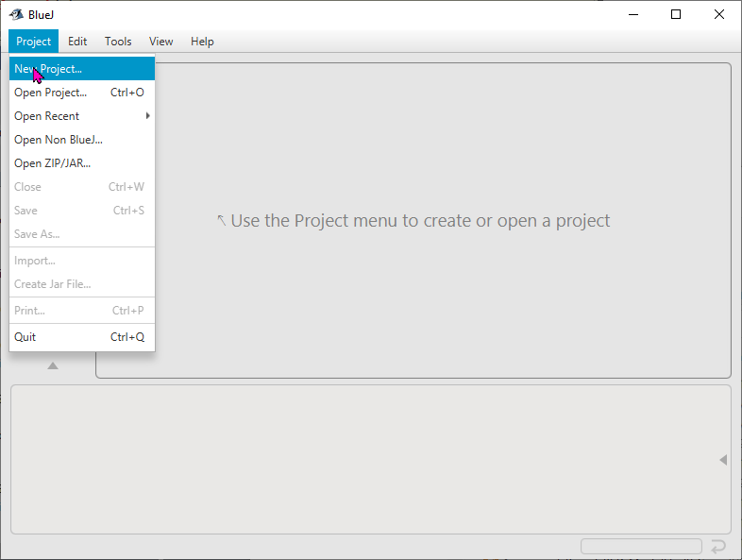Minimize the BlueJ window
Screen dimensions: 742x560
[x=632, y=14]
